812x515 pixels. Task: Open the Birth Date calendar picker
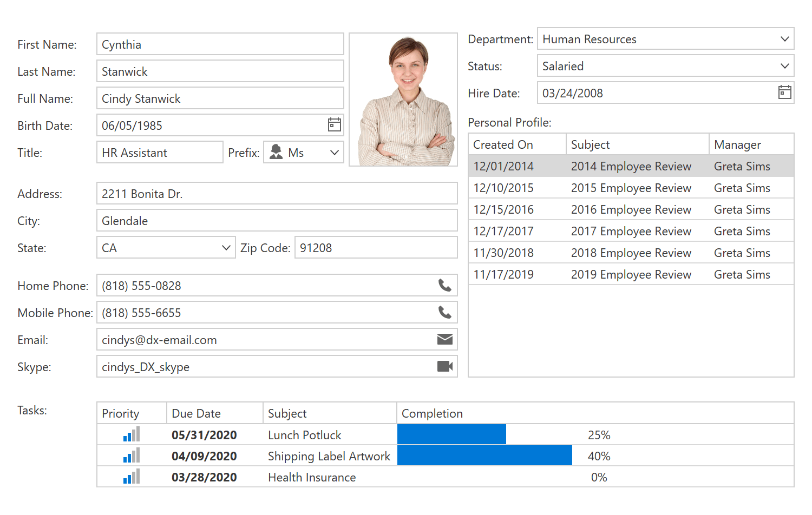tap(334, 125)
